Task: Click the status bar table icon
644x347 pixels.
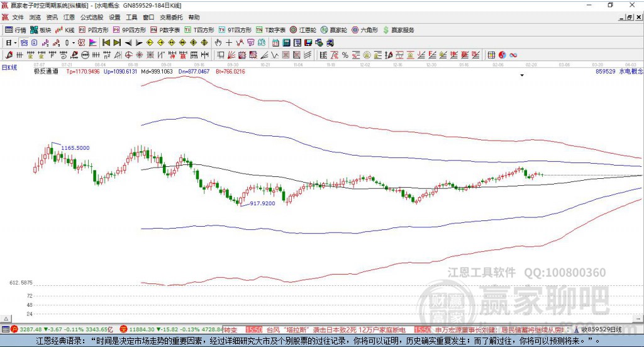Action: [x=5, y=329]
